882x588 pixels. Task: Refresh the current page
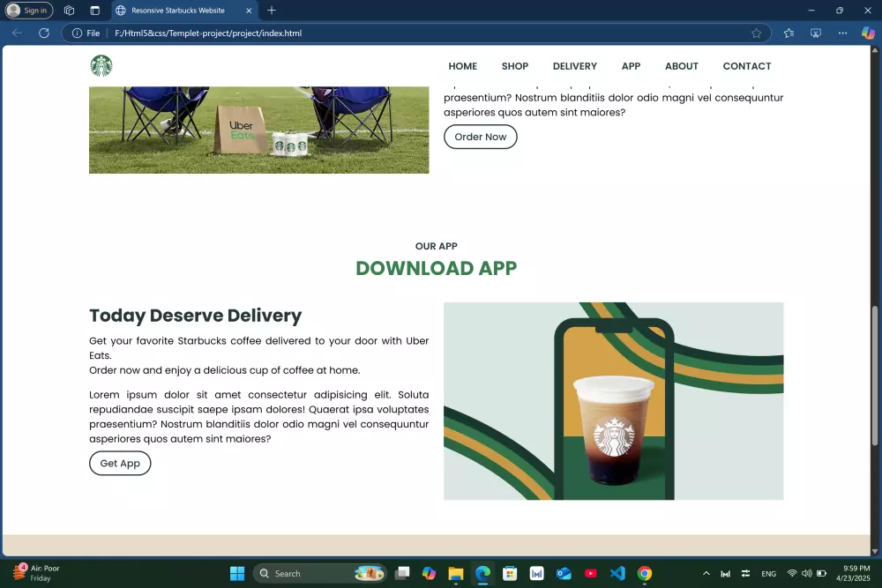tap(44, 33)
